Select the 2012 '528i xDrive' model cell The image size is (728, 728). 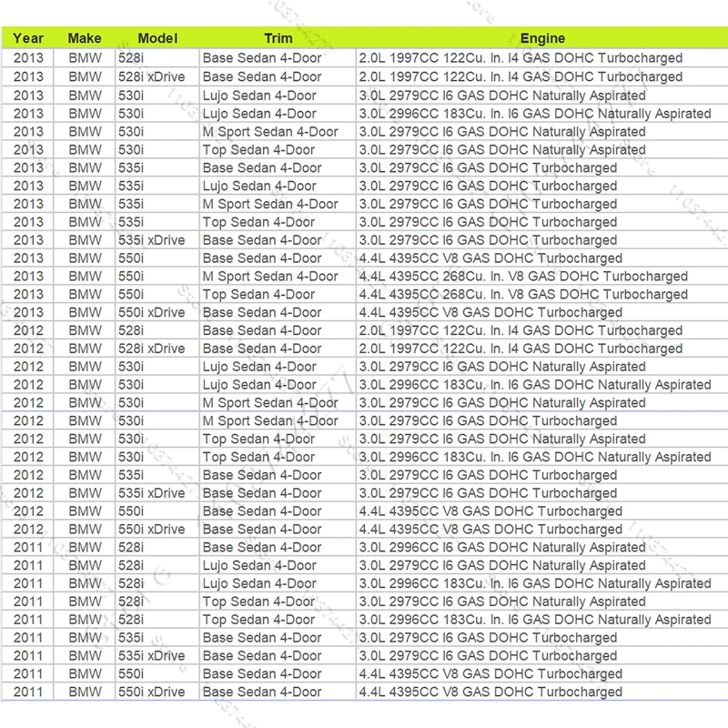tap(157, 349)
